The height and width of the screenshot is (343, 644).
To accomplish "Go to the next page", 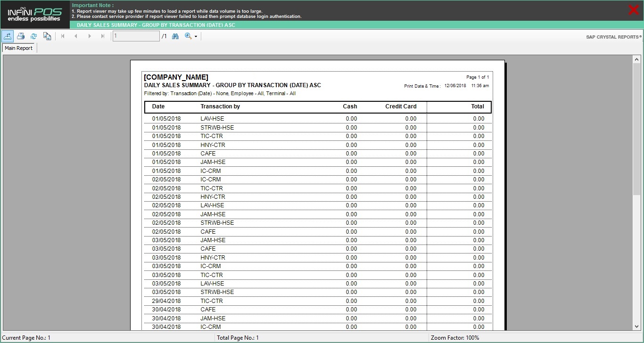I will [x=90, y=36].
